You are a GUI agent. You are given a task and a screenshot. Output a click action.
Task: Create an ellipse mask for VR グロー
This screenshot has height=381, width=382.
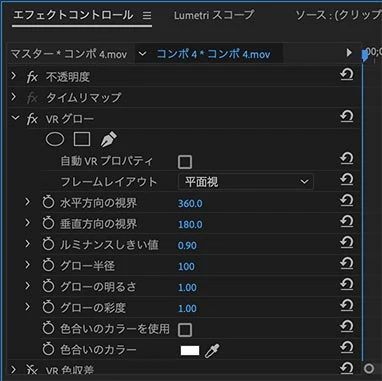(x=55, y=139)
